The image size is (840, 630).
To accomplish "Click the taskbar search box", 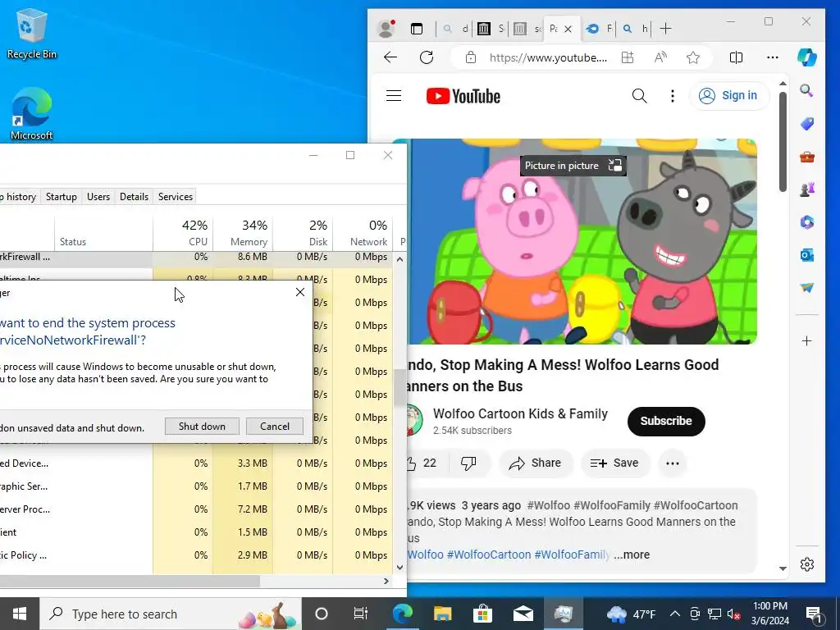I will [x=171, y=614].
